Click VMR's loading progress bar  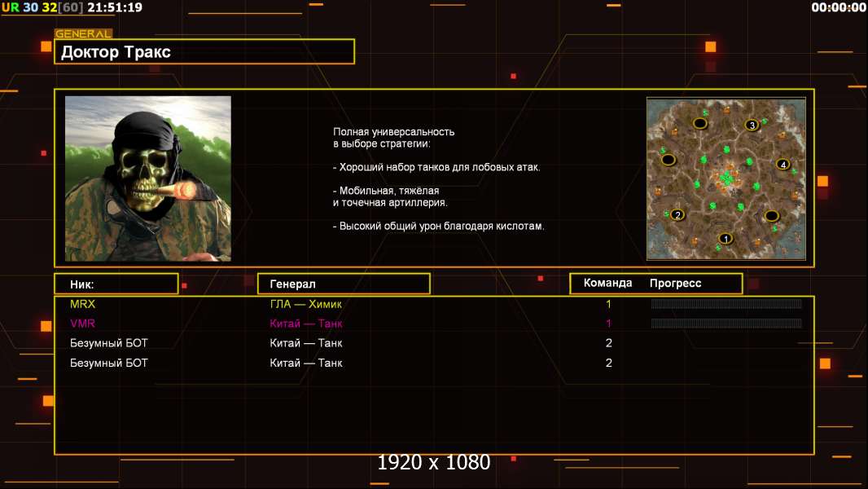(726, 323)
